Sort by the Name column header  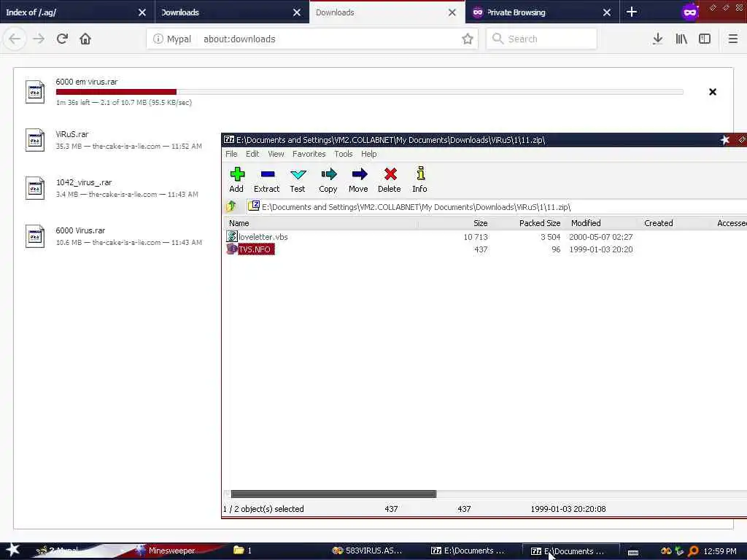coord(321,223)
